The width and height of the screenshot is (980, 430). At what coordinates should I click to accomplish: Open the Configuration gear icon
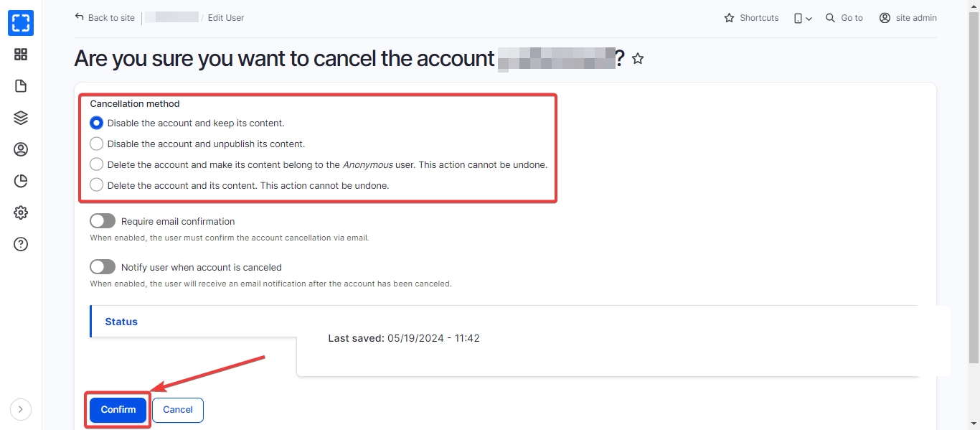click(x=21, y=212)
